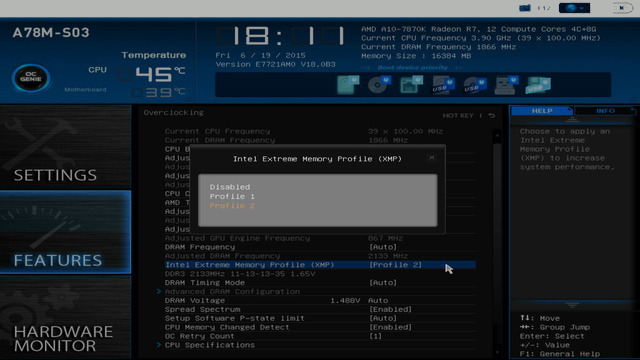The image size is (640, 360).
Task: Select the UEFI CD/DVD boot device icon
Action: (x=379, y=85)
